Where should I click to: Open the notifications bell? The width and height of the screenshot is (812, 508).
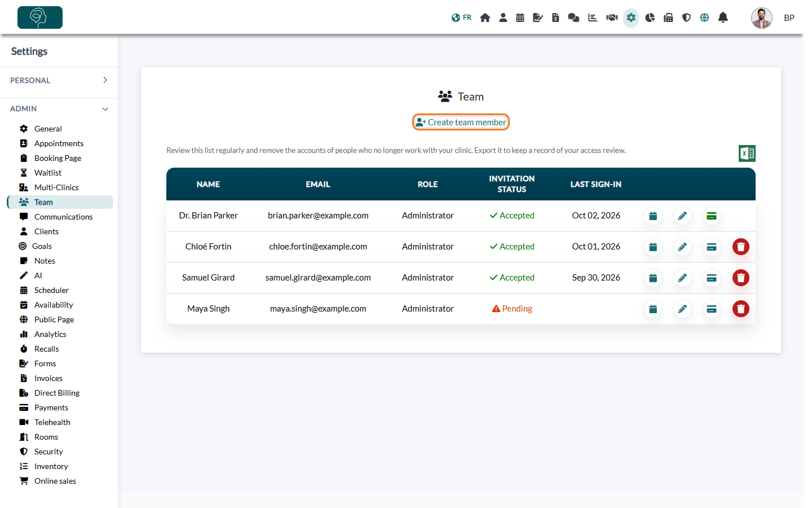(723, 17)
